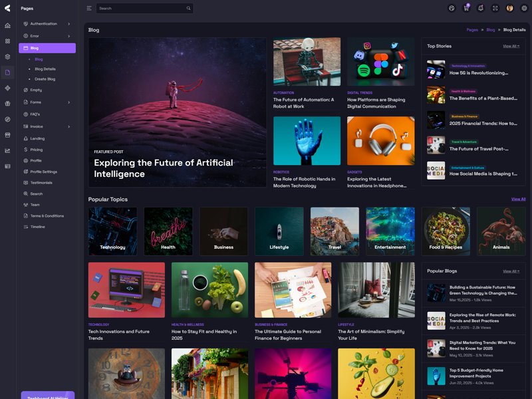Open the settings gear in the header
The width and height of the screenshot is (532, 399).
(524, 9)
